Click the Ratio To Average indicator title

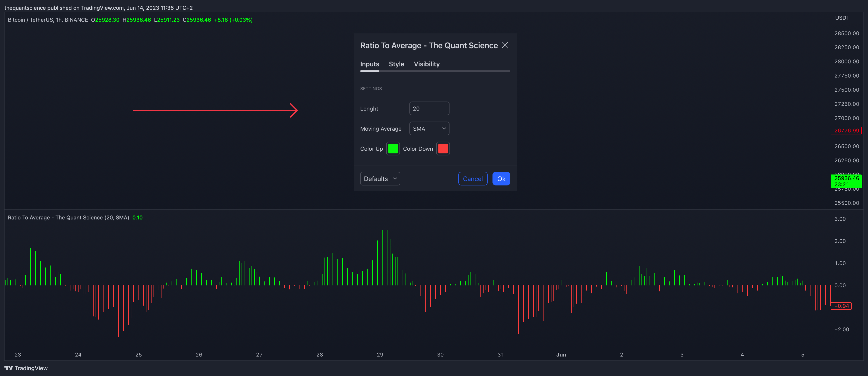[x=68, y=217]
